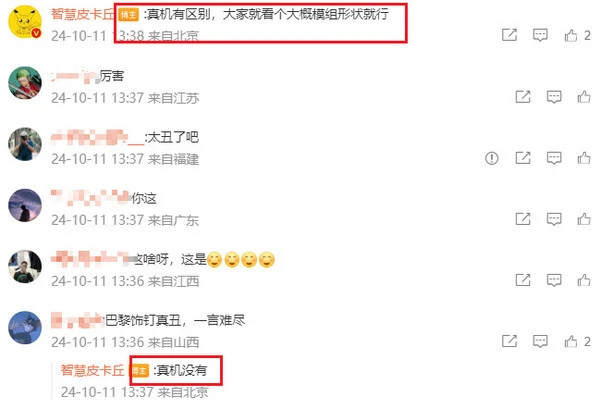The image size is (600, 409).
Task: Open the avatar beside 巴黎饰钉真丑 comment
Action: click(x=25, y=327)
